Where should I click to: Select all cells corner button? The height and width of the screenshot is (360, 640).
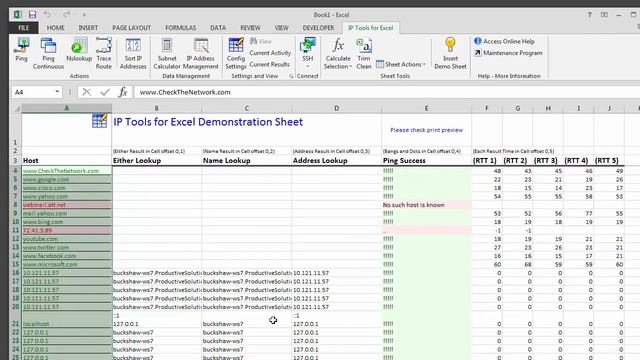(x=16, y=109)
